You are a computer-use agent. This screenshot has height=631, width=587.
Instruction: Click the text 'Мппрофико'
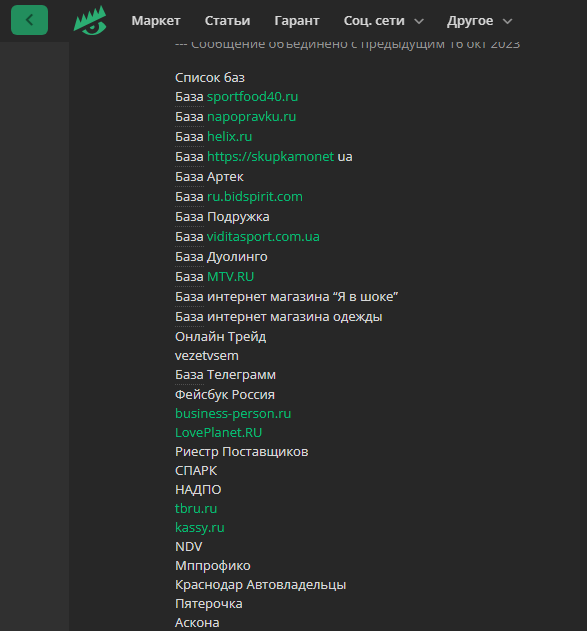(x=212, y=566)
